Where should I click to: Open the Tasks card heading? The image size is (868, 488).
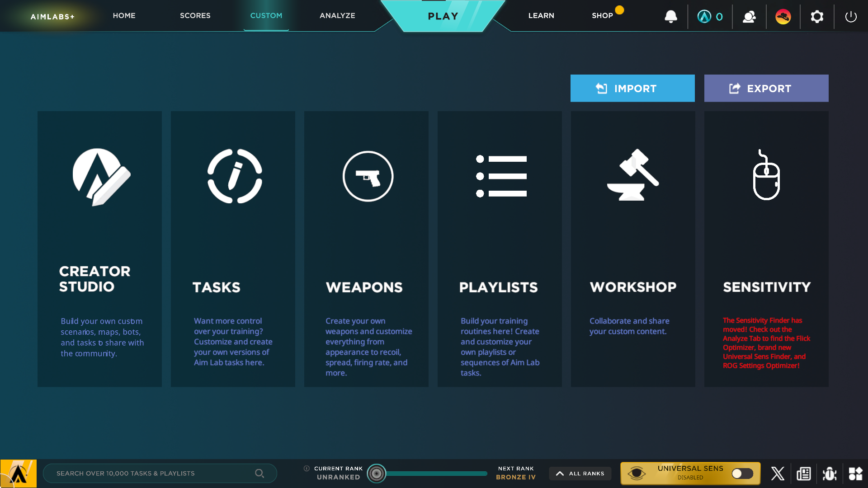click(x=216, y=287)
